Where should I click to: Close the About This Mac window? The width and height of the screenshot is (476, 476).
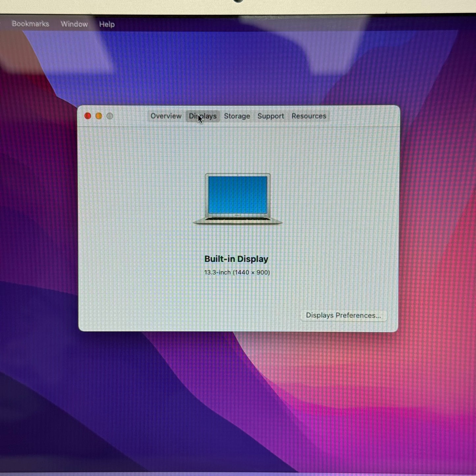88,116
